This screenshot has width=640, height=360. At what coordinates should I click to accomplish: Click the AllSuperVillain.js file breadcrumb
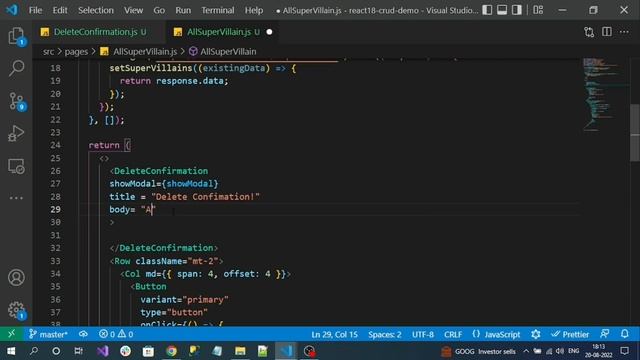[x=145, y=51]
